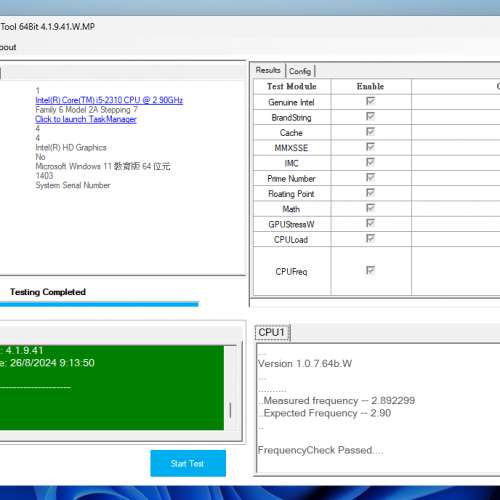Switch to the Results tab
Viewport: 500px width, 500px height.
coord(268,70)
